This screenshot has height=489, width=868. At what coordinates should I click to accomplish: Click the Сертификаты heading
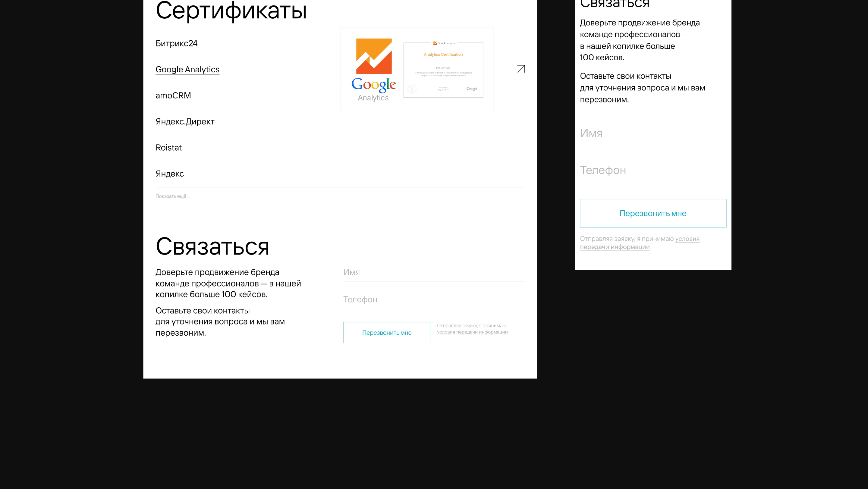coord(231,11)
